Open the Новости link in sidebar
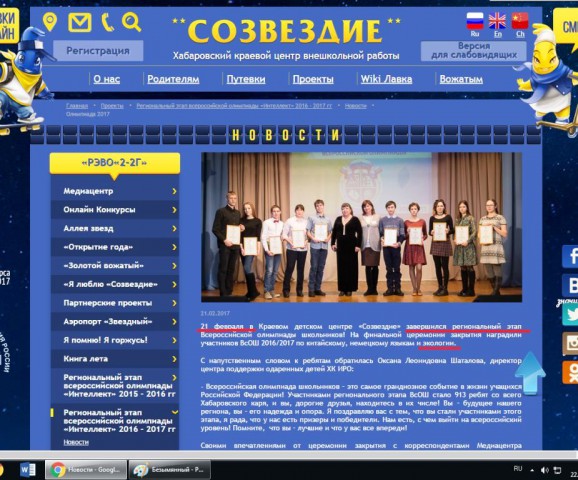Screen dimensions: 578x480 pyautogui.click(x=76, y=442)
